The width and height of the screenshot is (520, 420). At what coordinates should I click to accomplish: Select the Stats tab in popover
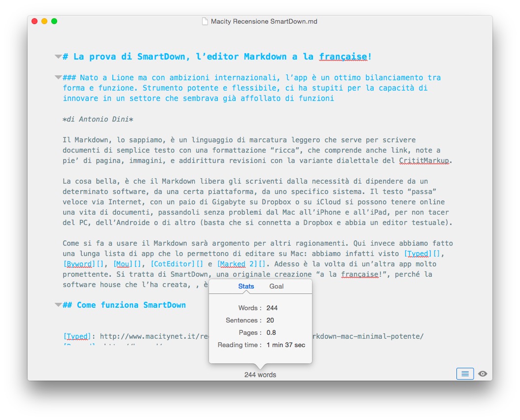(246, 286)
